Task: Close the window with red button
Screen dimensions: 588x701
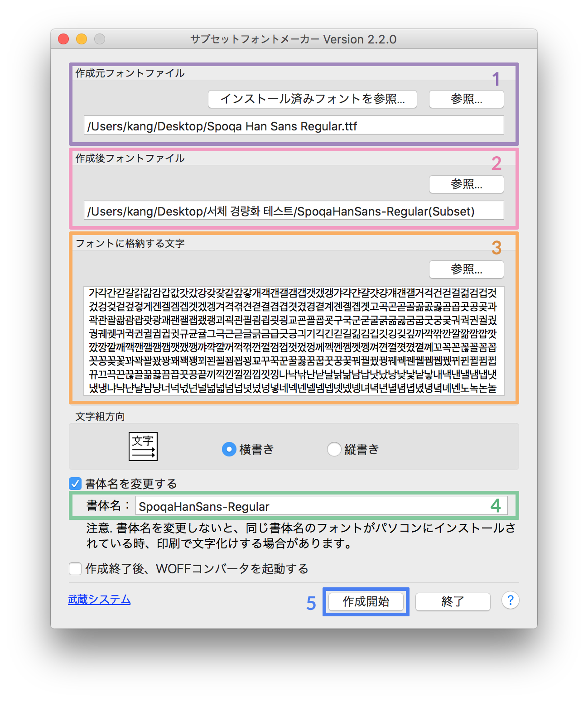Action: tap(63, 39)
